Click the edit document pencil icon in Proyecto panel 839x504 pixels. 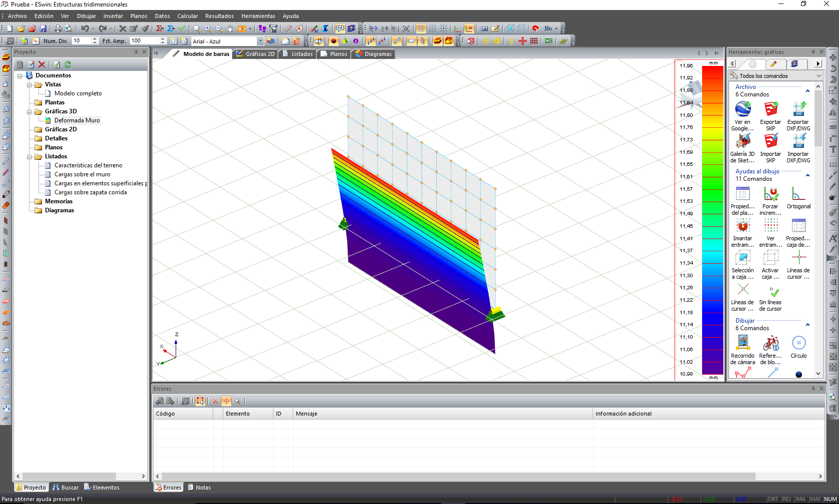click(31, 64)
